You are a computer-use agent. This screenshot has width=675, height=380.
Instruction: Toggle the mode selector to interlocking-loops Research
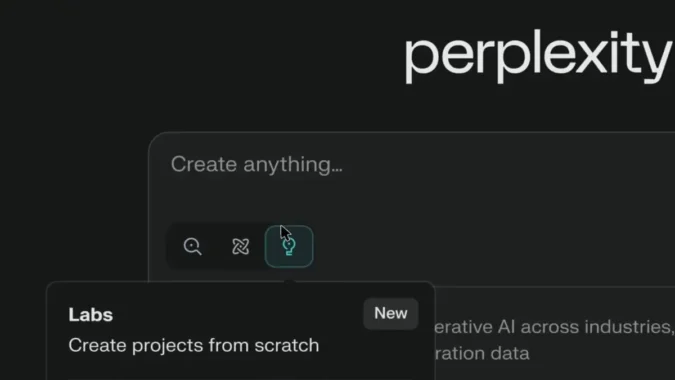pyautogui.click(x=240, y=247)
